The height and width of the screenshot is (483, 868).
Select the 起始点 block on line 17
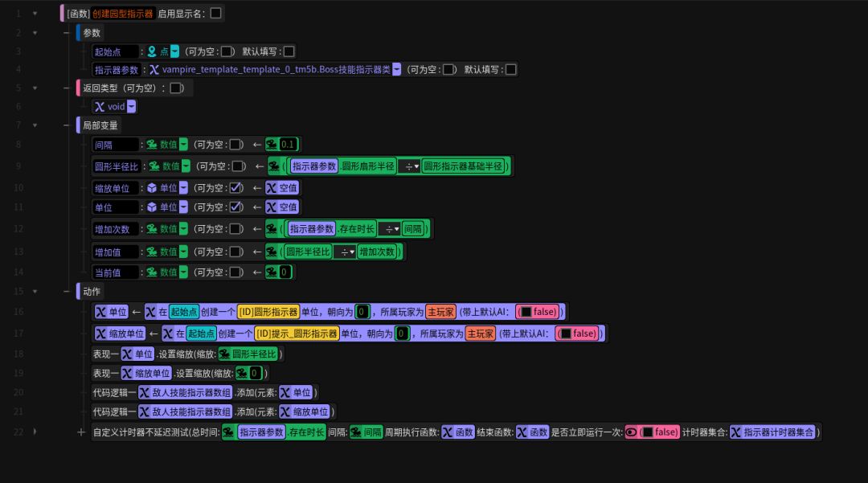coord(201,334)
